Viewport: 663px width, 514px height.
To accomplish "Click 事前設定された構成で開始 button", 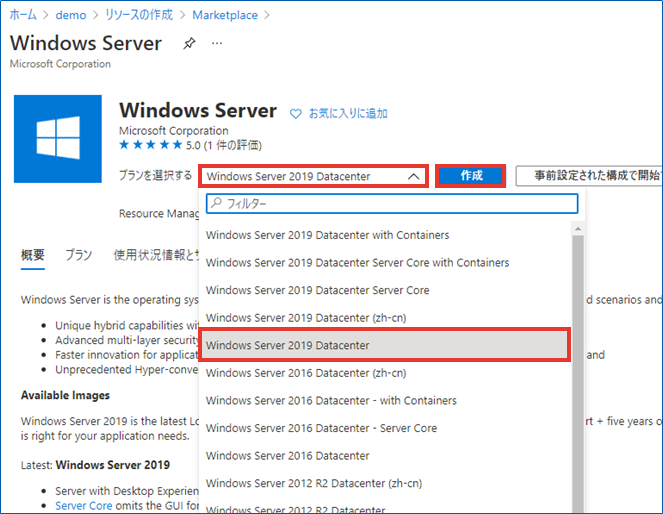I will pyautogui.click(x=589, y=176).
